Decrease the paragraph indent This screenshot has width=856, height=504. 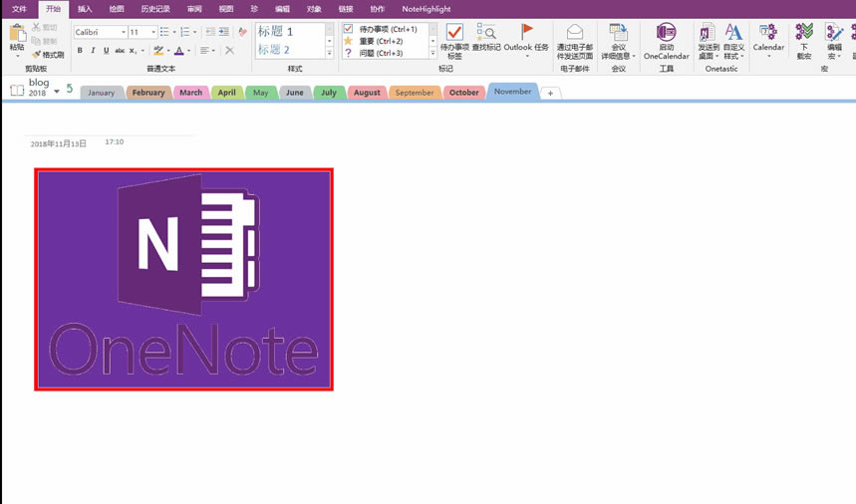click(x=210, y=32)
